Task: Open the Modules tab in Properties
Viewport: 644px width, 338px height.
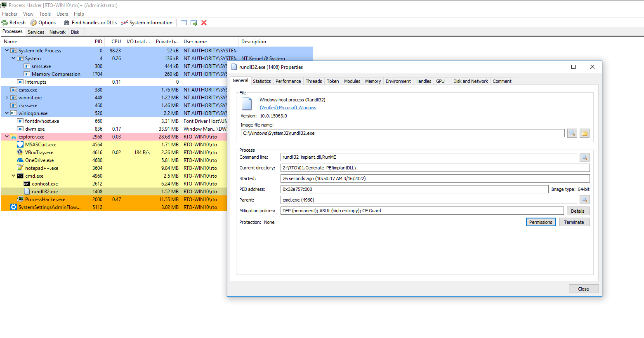Action: coord(352,81)
